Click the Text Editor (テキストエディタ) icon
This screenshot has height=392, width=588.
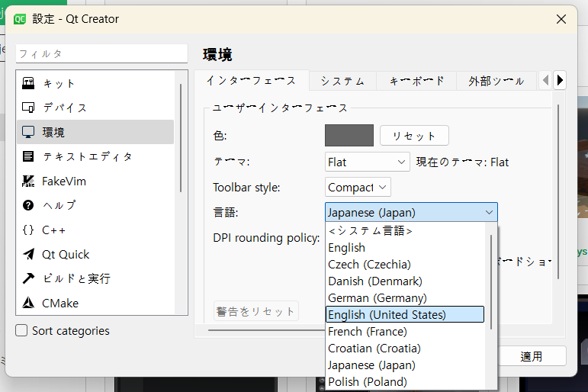[x=28, y=156]
